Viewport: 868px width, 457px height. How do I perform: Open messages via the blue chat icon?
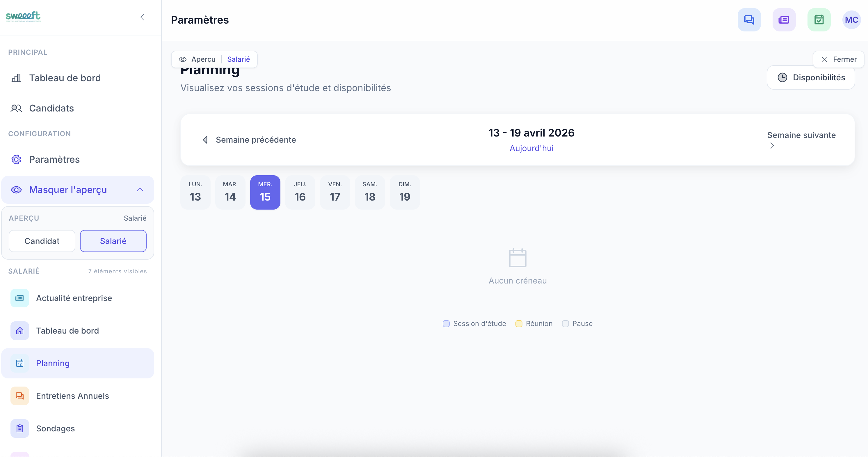click(x=749, y=20)
